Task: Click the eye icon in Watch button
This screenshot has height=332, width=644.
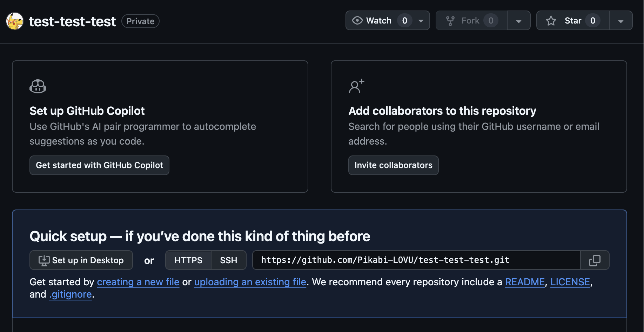Action: pyautogui.click(x=357, y=20)
